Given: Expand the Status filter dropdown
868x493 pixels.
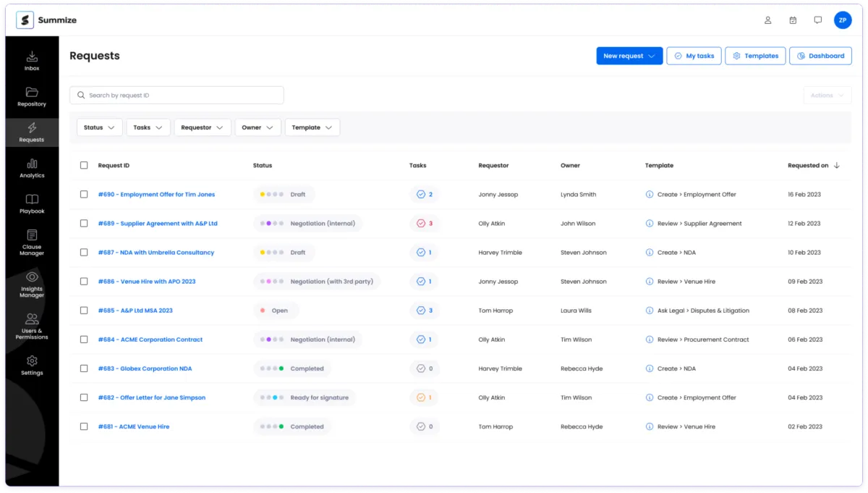Looking at the screenshot, I should pyautogui.click(x=100, y=127).
